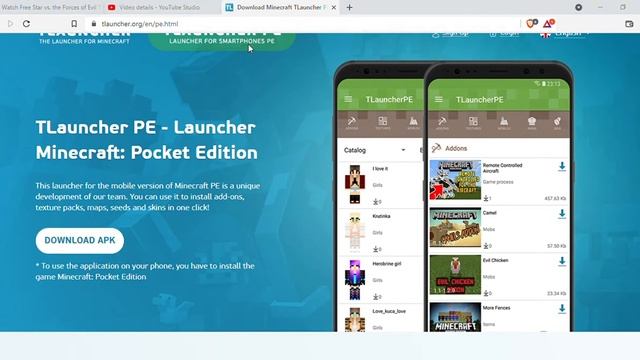
Task: Close the Download Minecraft TLauncher tab
Action: click(x=333, y=7)
